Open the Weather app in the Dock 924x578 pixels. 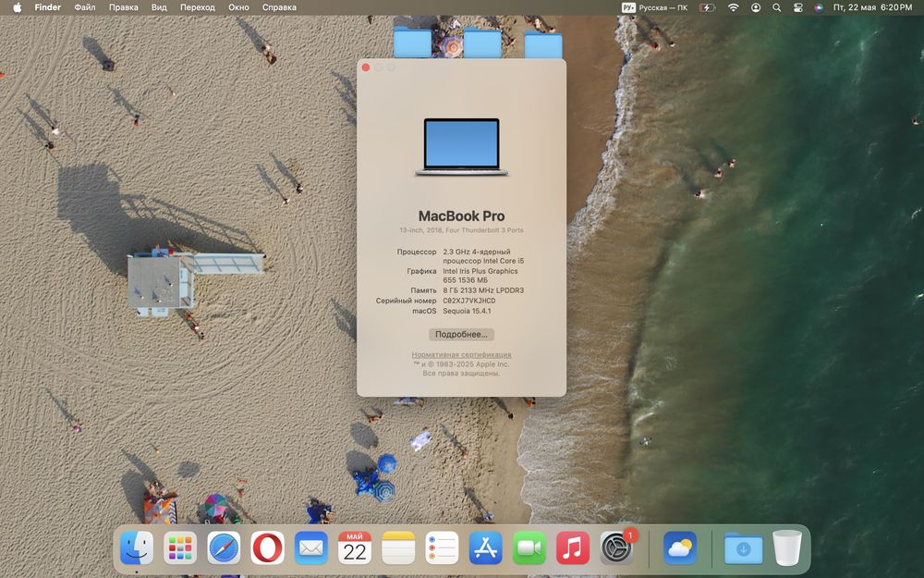tap(680, 547)
